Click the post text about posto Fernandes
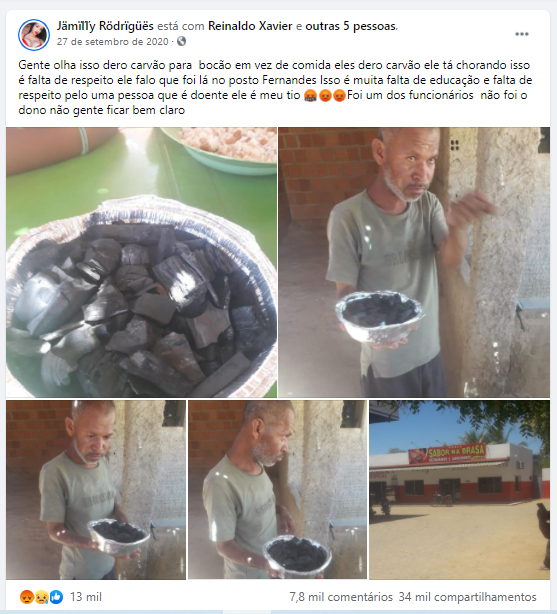 pos(275,87)
